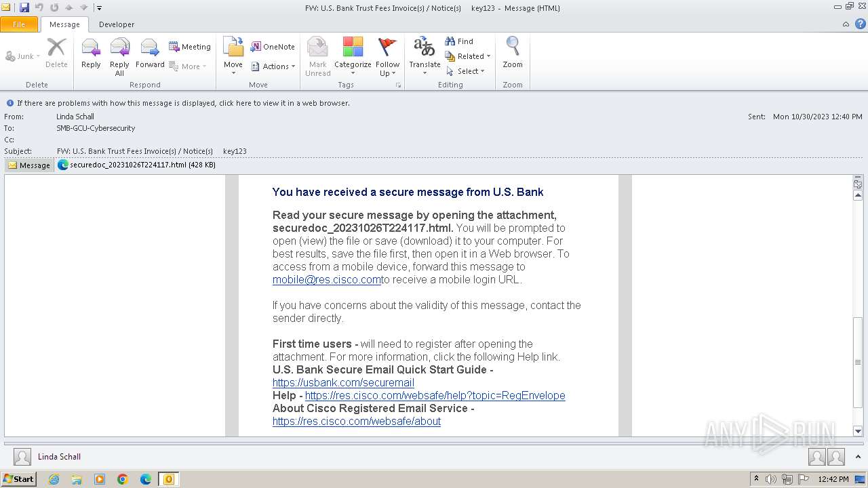Open File Explorer from taskbar
The height and width of the screenshot is (488, 868).
(x=77, y=479)
